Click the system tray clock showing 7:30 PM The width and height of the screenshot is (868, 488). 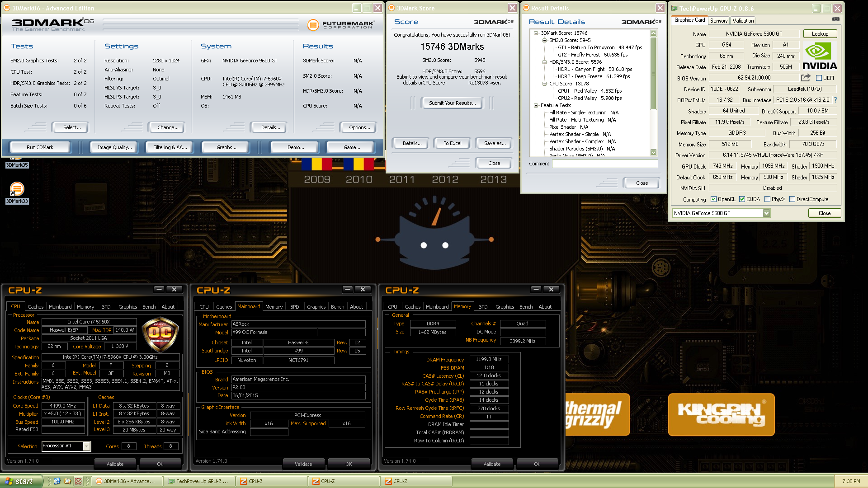[851, 481]
